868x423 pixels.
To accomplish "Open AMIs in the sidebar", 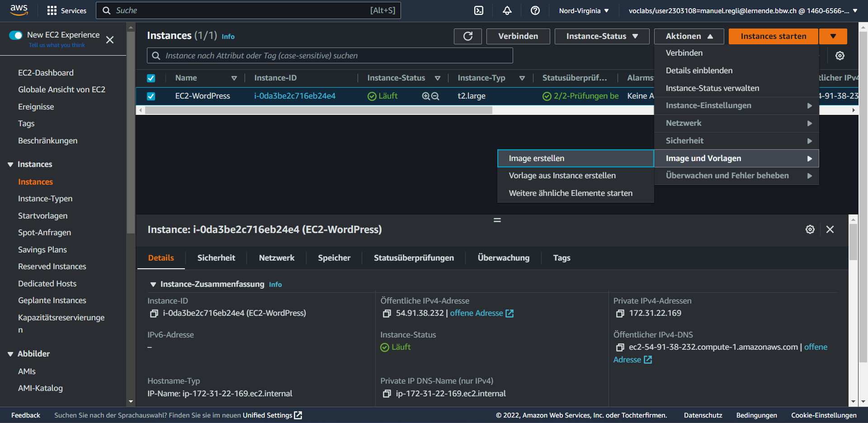I will click(x=27, y=371).
